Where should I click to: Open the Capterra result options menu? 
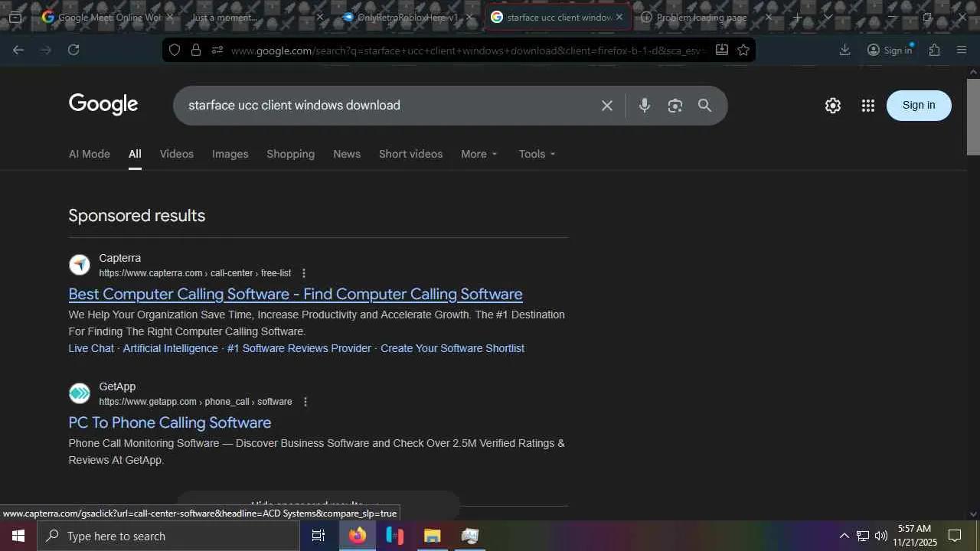point(304,273)
